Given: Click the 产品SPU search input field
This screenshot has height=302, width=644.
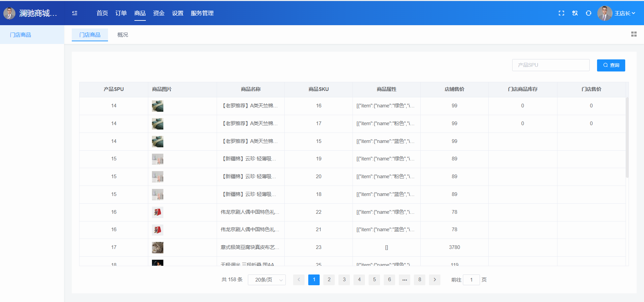Looking at the screenshot, I should click(x=550, y=65).
